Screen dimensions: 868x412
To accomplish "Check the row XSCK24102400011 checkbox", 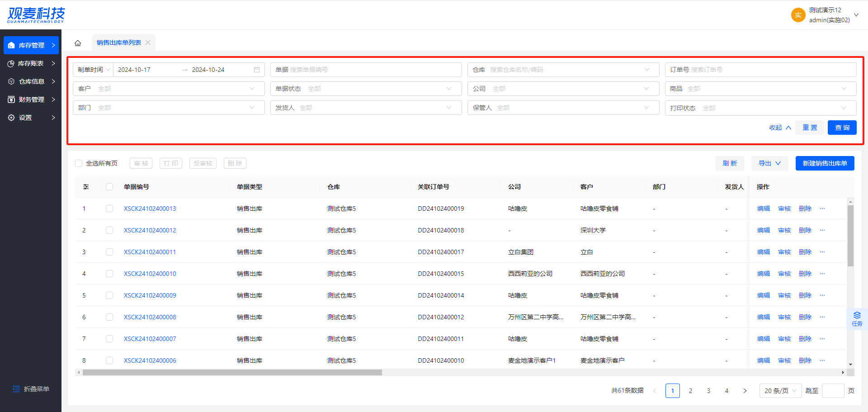I will pyautogui.click(x=109, y=252).
